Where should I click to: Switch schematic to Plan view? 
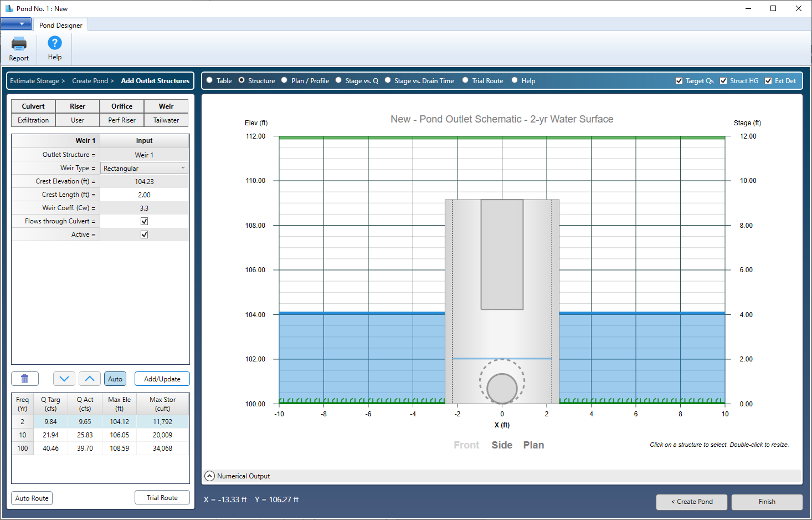click(533, 445)
